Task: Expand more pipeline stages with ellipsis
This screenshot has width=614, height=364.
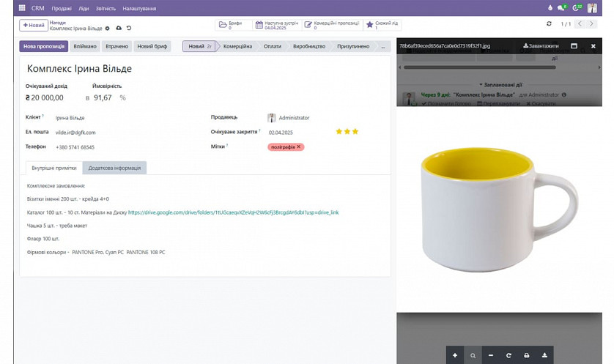Action: pyautogui.click(x=382, y=46)
